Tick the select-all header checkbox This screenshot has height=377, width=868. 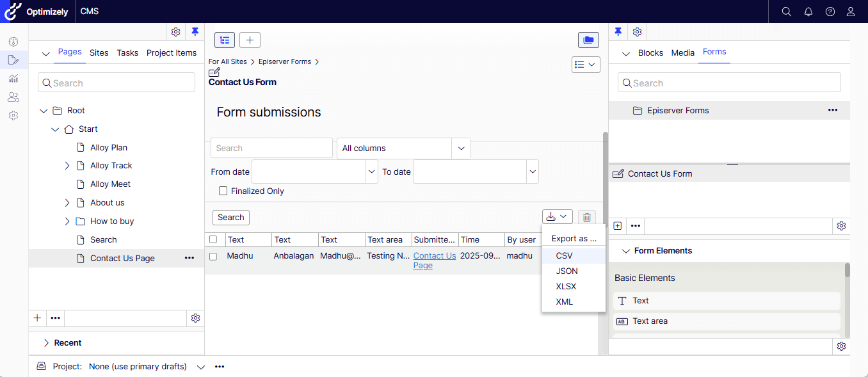click(x=213, y=239)
